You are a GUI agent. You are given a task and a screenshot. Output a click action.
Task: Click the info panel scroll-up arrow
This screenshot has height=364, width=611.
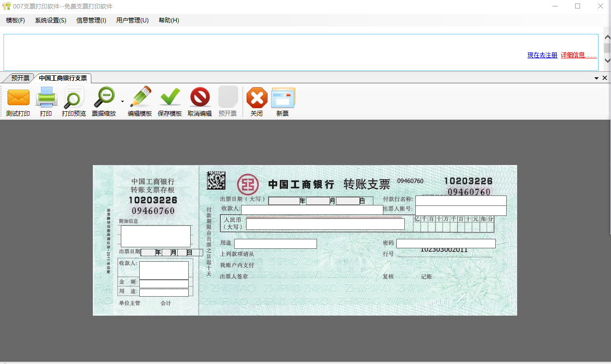click(x=607, y=37)
